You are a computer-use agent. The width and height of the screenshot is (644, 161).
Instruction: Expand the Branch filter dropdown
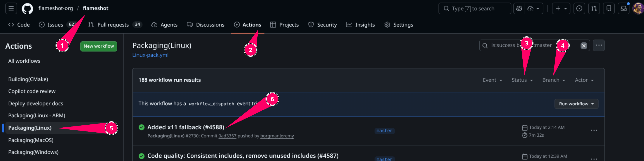pos(554,80)
